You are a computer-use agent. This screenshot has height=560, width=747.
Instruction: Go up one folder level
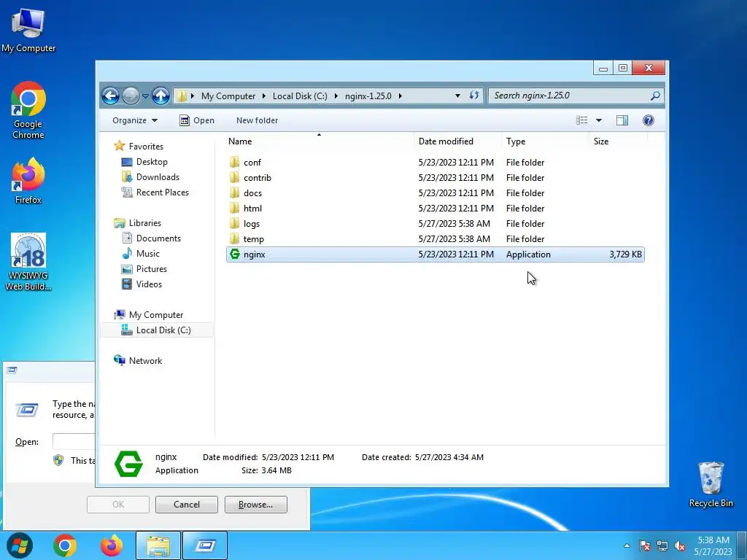point(161,96)
